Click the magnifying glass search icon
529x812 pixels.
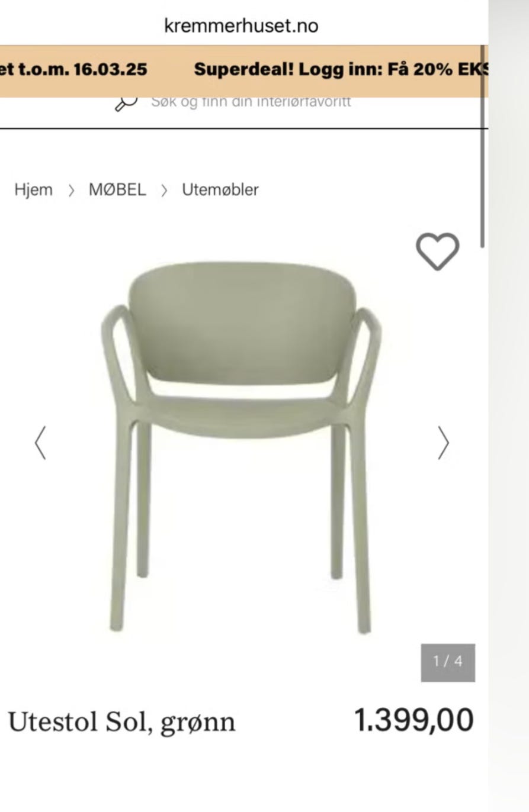[x=126, y=103]
